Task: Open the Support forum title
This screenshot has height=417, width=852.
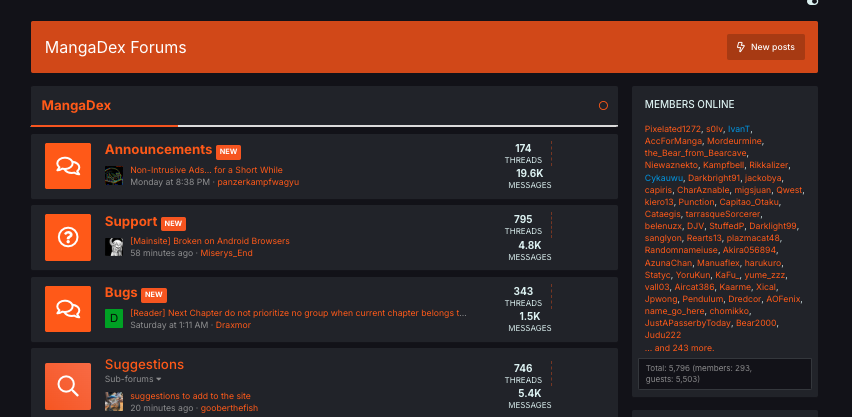Action: point(131,221)
